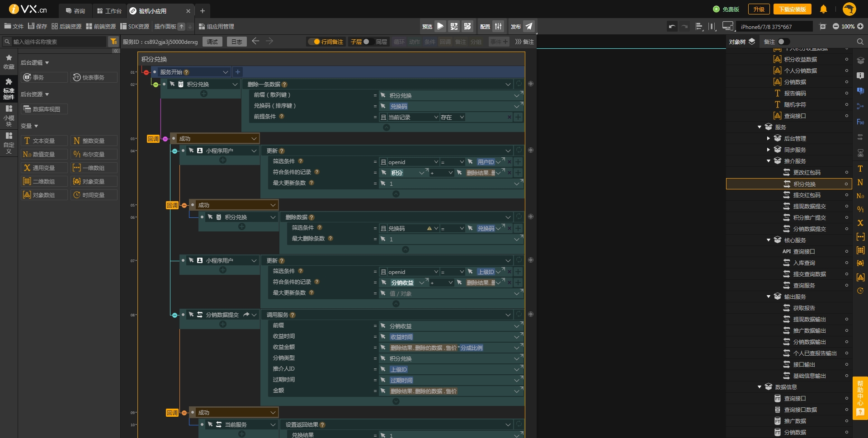
Task: Add the 数据库视图 component
Action: point(44,109)
